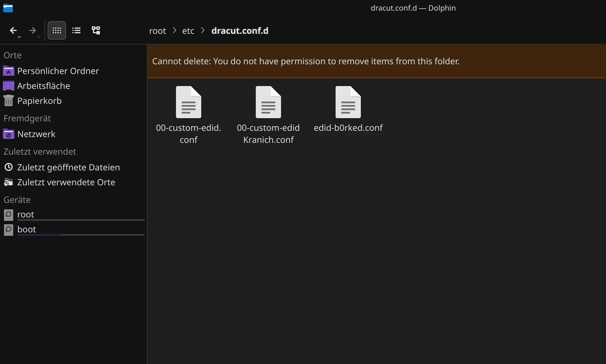Click the back navigation arrow
The height and width of the screenshot is (364, 606).
coord(13,30)
